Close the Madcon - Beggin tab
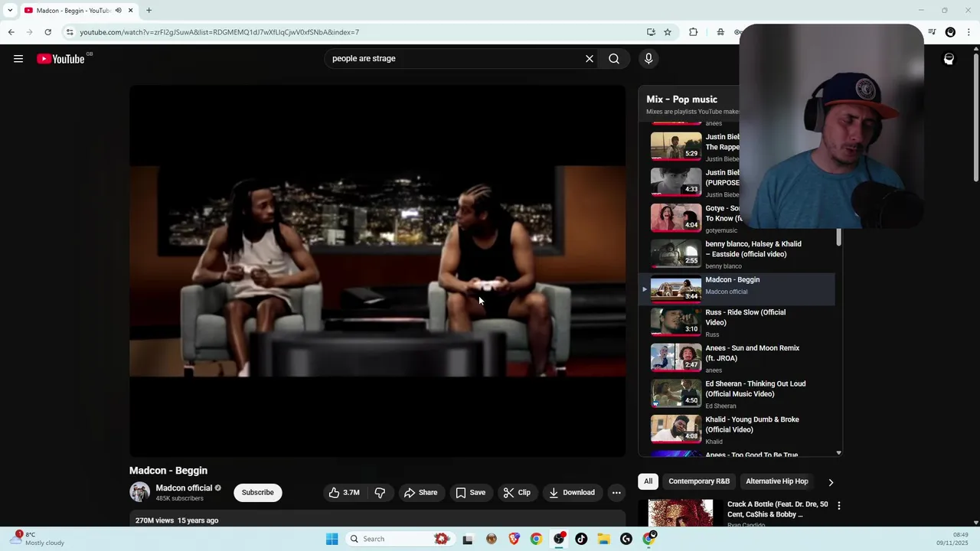The height and width of the screenshot is (551, 980). click(130, 11)
